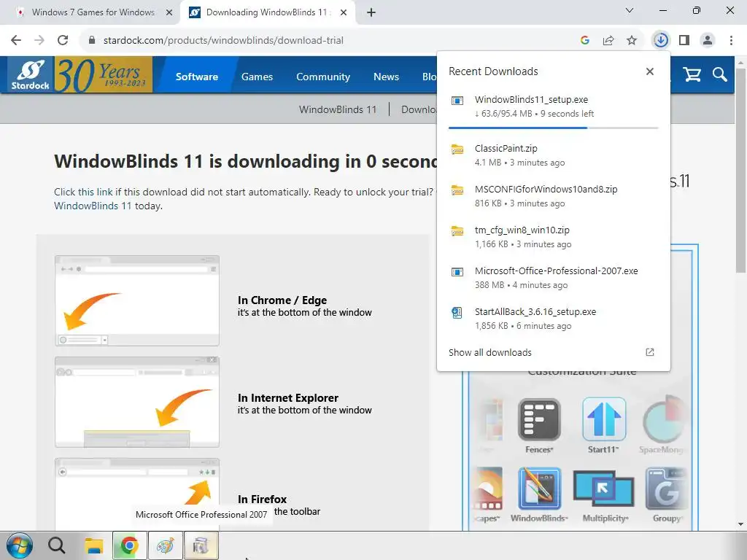The width and height of the screenshot is (747, 560).
Task: Open the Stardock shopping cart
Action: pyautogui.click(x=692, y=74)
